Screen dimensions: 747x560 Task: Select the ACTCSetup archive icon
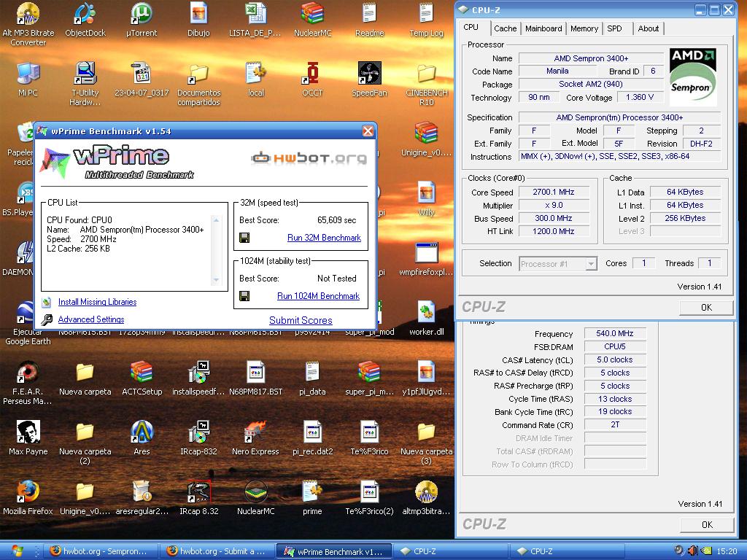(142, 373)
